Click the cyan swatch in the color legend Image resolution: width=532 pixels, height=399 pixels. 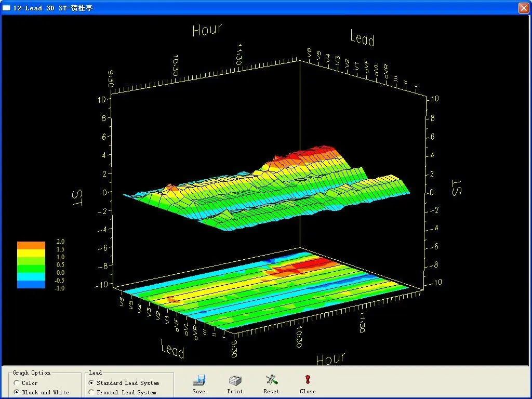pyautogui.click(x=31, y=277)
